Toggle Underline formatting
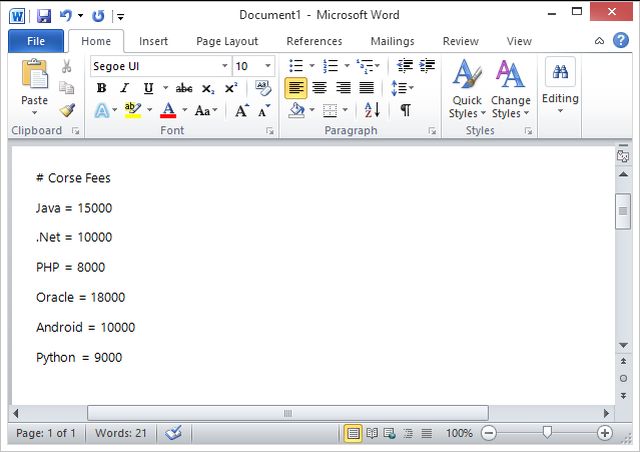 pyautogui.click(x=148, y=88)
